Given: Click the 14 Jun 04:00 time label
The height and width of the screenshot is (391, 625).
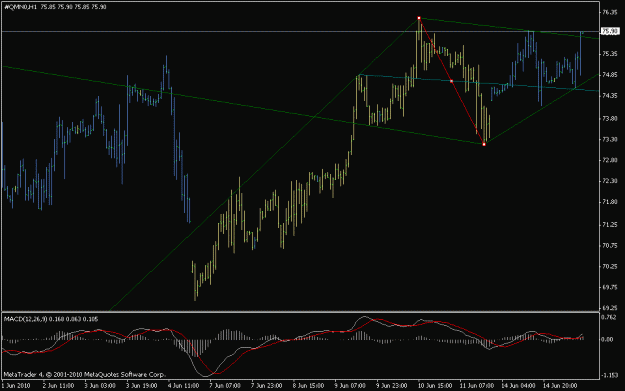Looking at the screenshot, I should [518, 386].
